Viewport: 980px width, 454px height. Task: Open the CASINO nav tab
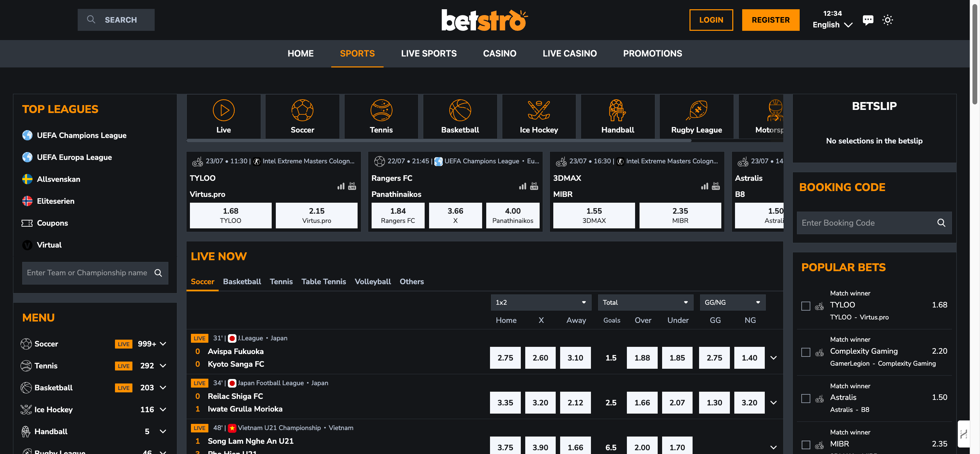click(500, 54)
